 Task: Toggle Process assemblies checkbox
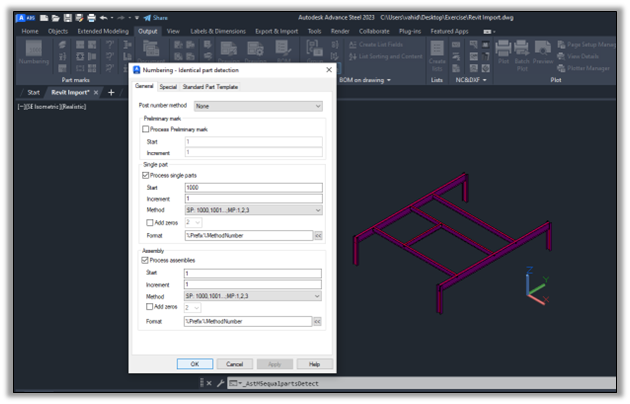[145, 260]
